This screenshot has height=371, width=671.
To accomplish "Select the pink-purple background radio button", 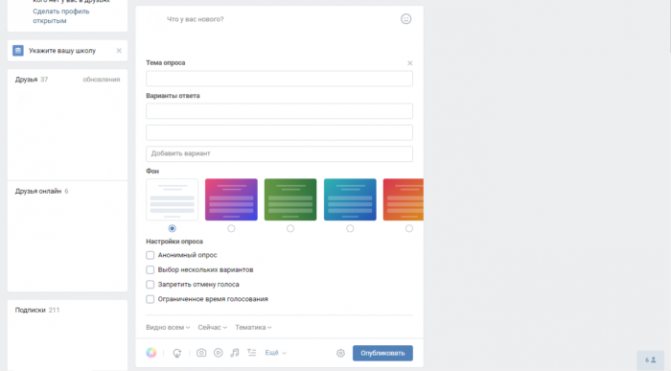I will 231,229.
